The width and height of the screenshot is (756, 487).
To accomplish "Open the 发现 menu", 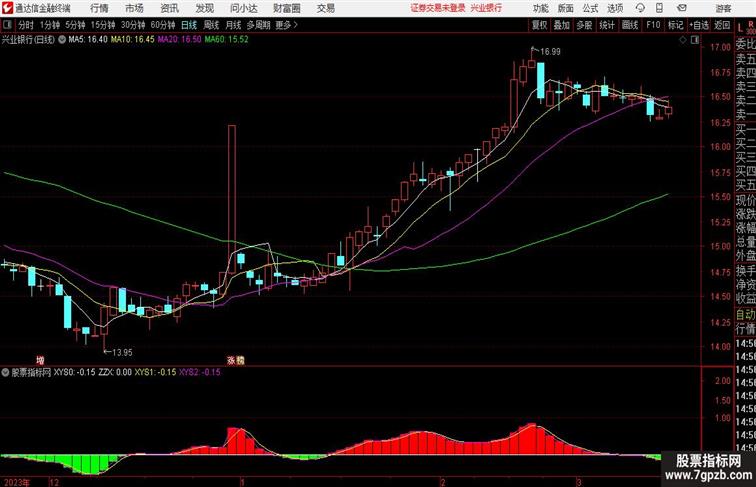I will coord(204,8).
